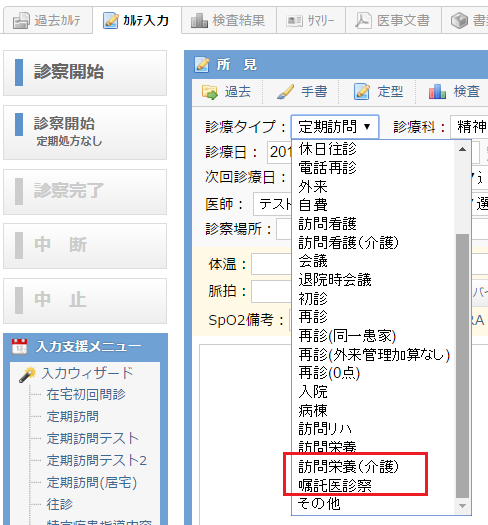Select 定期訪問(居宅) in the wizard tree
This screenshot has width=488, height=525.
[x=91, y=482]
